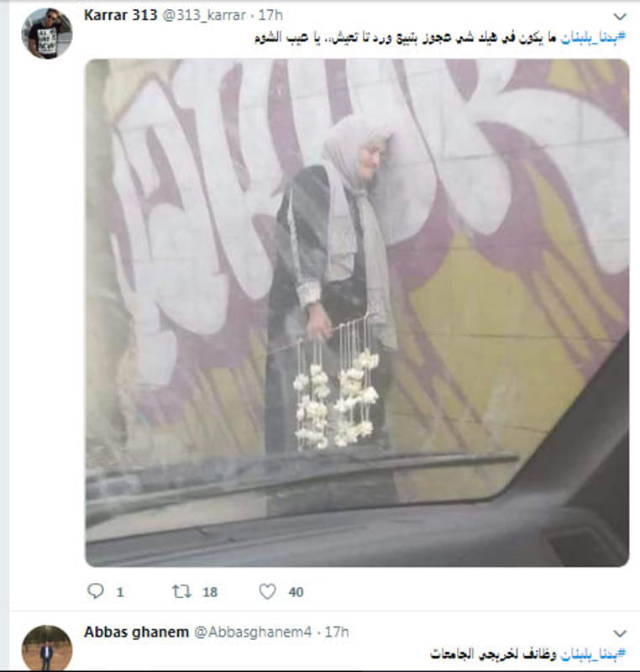Open Abbas ghanem's profile avatar

[47, 648]
